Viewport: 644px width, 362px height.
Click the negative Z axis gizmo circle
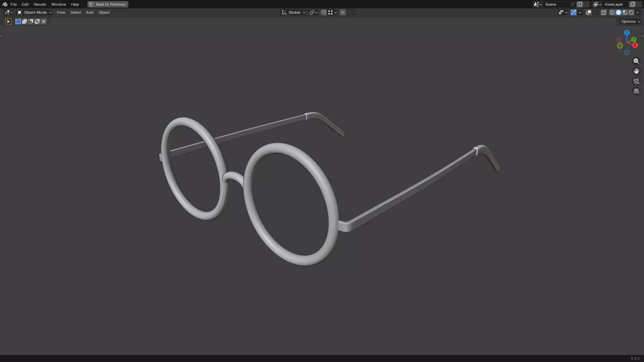pos(627,53)
